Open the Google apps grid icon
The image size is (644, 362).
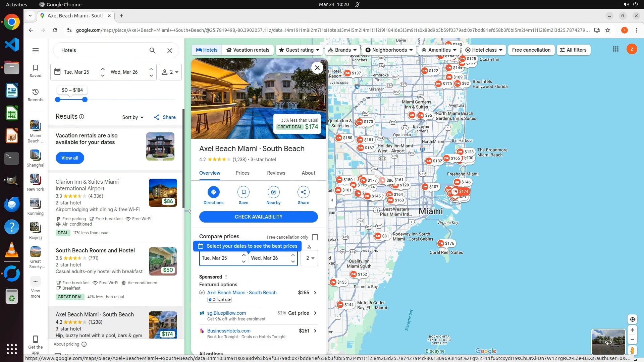(x=615, y=49)
